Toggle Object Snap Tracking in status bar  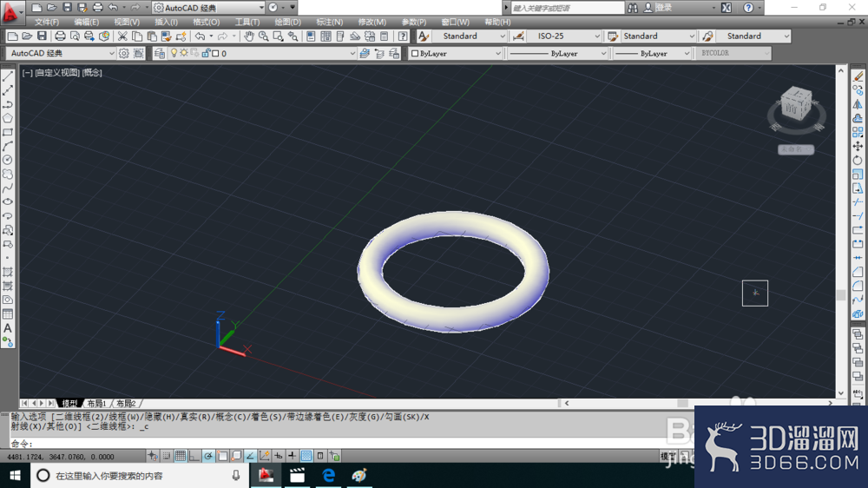pyautogui.click(x=250, y=456)
